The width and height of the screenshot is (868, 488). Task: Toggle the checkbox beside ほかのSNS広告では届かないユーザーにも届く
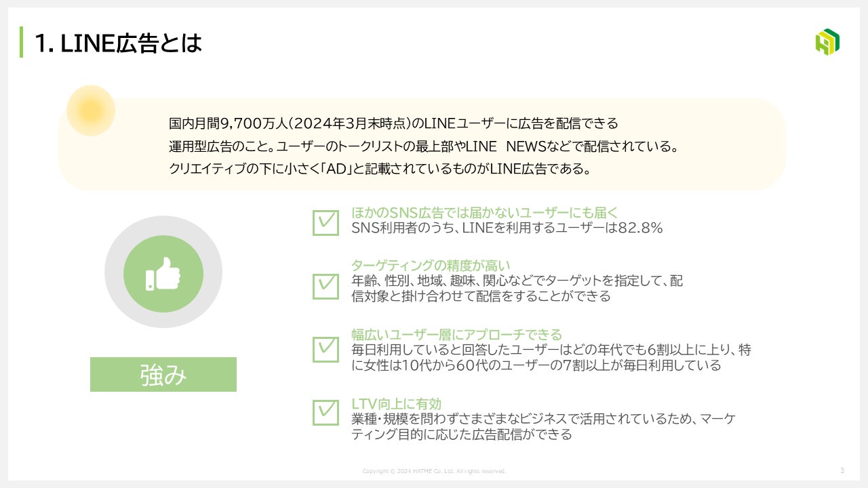click(x=325, y=222)
